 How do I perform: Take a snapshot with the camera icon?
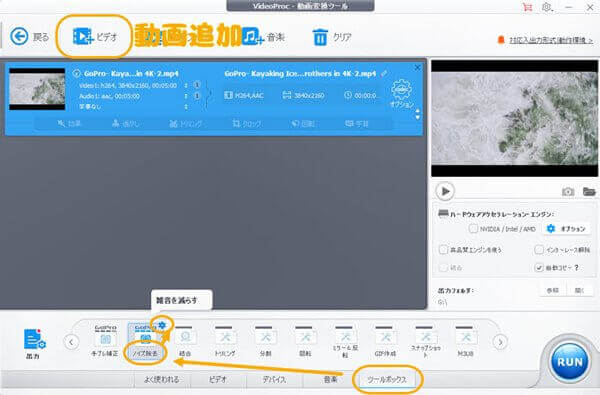click(x=568, y=191)
